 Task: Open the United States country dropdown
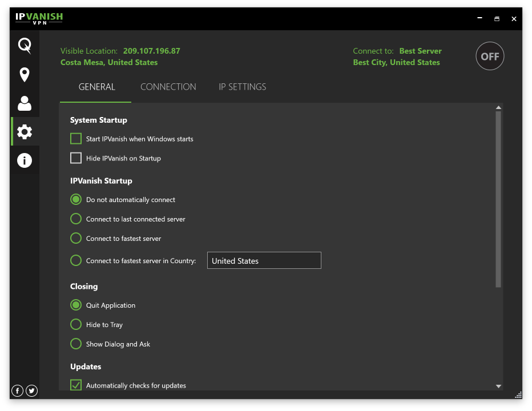pyautogui.click(x=264, y=260)
